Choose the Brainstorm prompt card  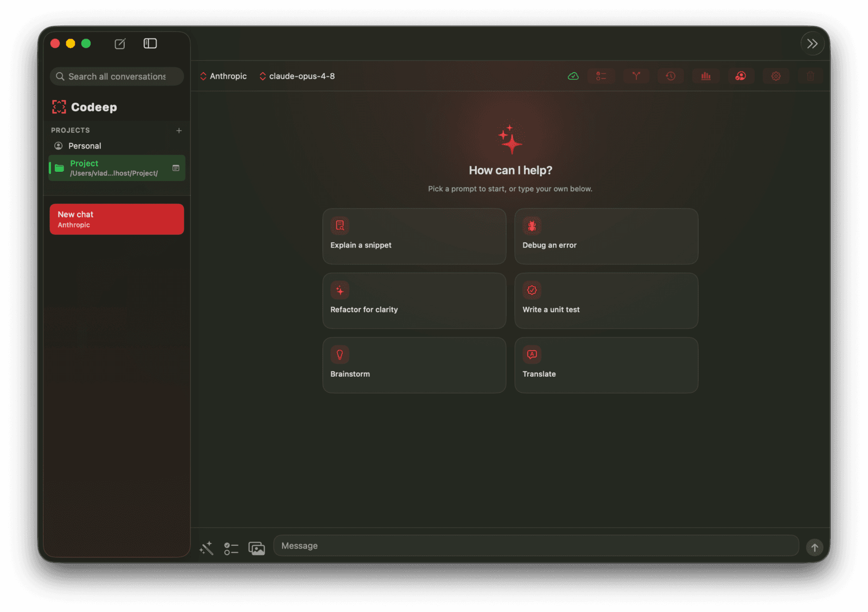coord(414,365)
